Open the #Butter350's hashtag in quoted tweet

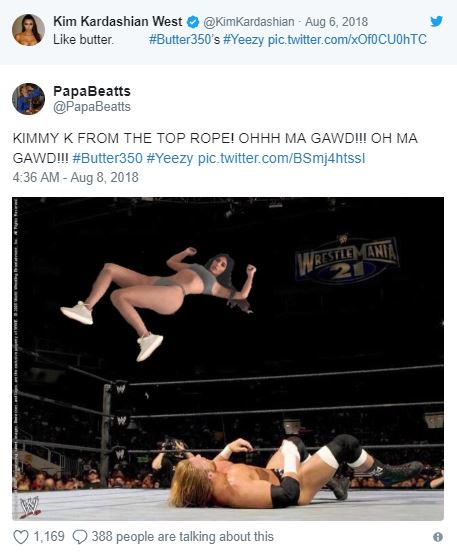click(184, 40)
